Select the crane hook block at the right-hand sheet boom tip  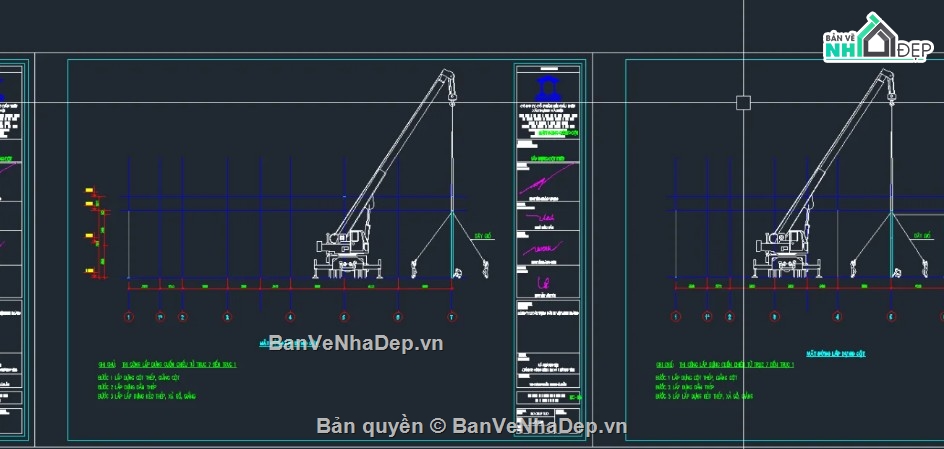[892, 97]
